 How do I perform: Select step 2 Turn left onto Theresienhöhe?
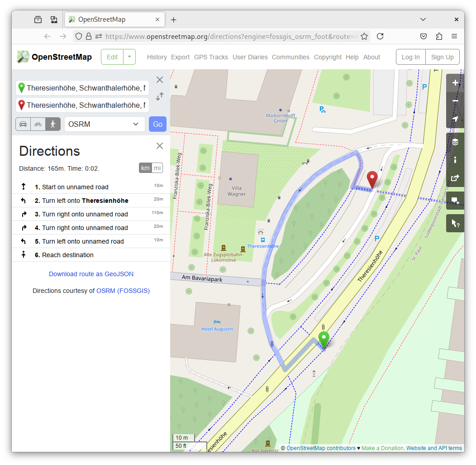click(85, 201)
